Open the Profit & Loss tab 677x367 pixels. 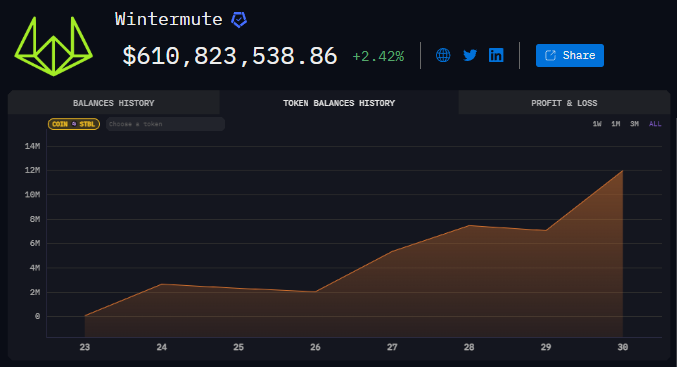[564, 103]
